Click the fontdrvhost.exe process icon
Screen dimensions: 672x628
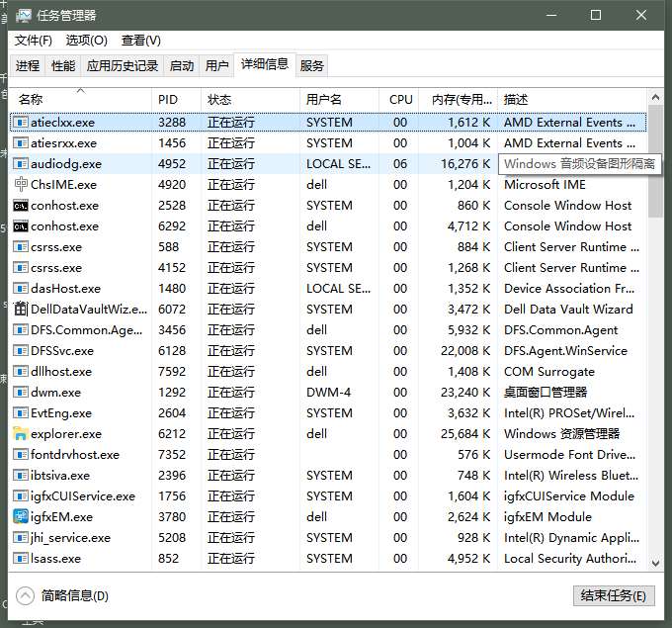[20, 454]
